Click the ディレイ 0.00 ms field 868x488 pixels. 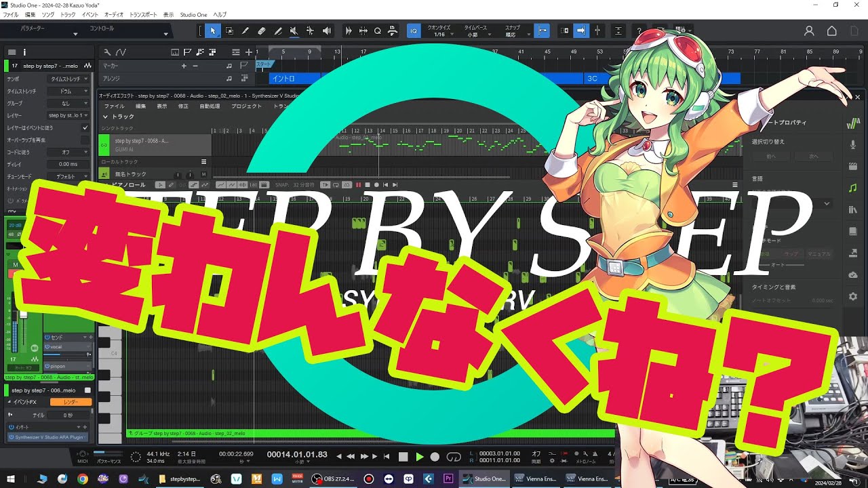click(68, 164)
